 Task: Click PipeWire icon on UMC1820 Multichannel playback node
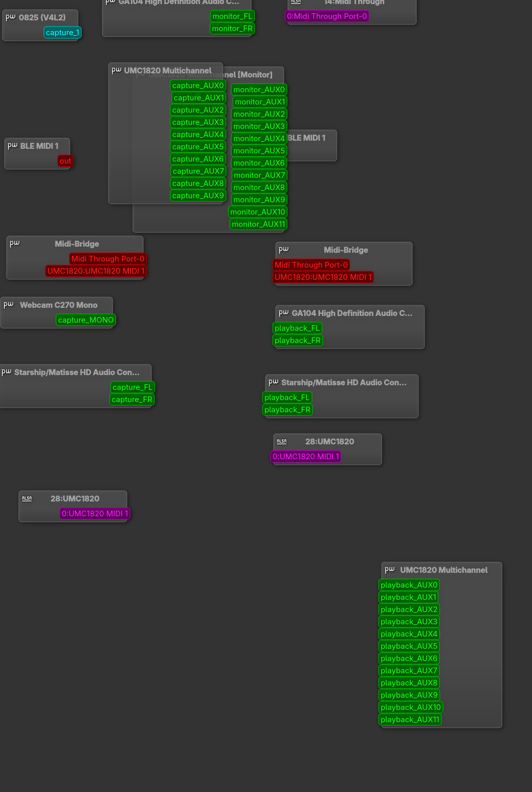[x=390, y=570]
